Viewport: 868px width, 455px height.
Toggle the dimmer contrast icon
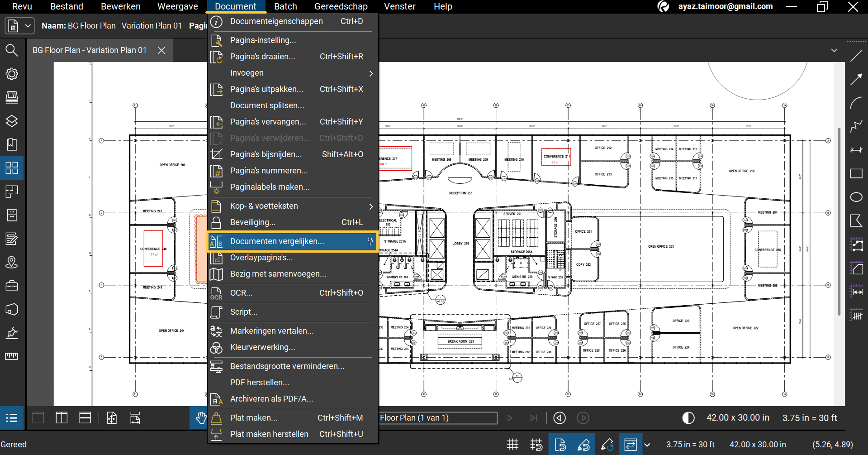688,418
